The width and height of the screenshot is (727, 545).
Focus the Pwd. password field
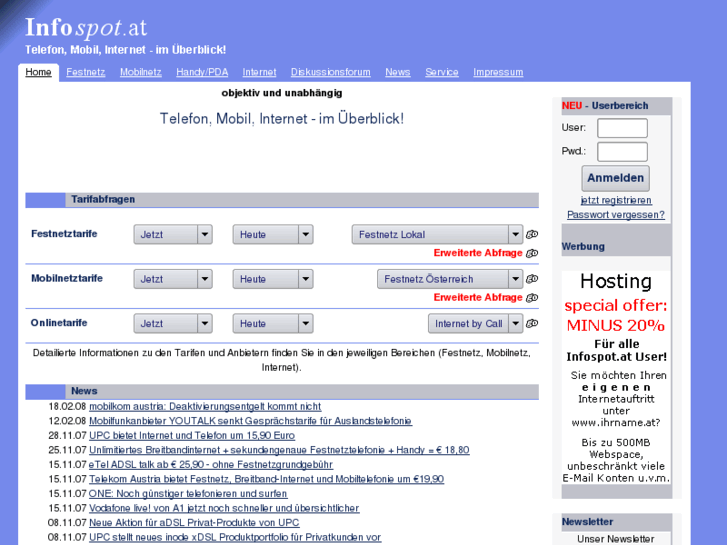(x=622, y=152)
